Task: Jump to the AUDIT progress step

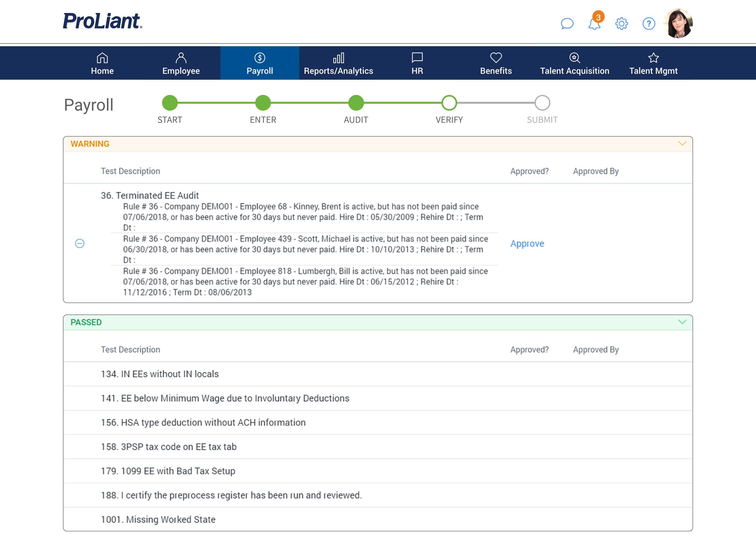Action: 356,103
